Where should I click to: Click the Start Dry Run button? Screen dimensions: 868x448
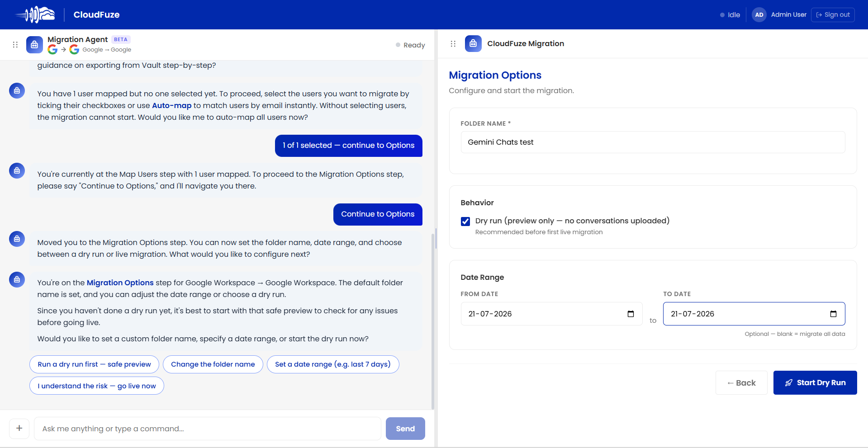click(815, 383)
